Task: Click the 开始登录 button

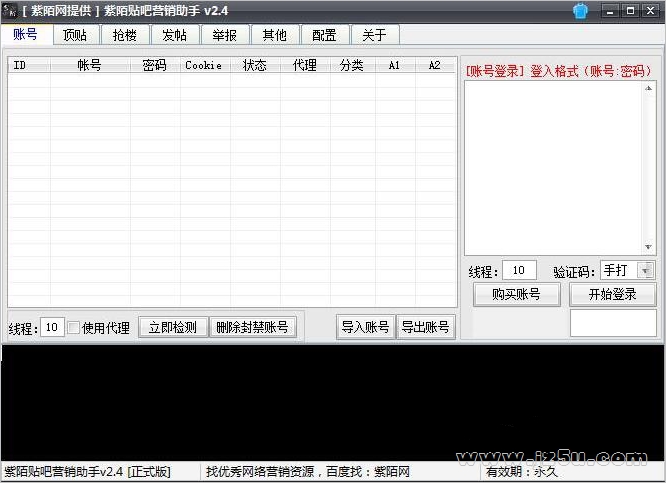Action: (x=612, y=294)
